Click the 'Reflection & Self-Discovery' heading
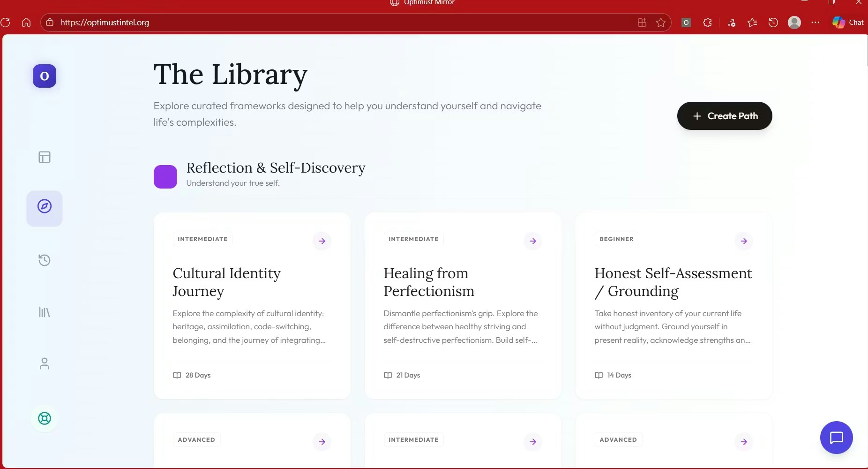868x469 pixels. tap(276, 167)
